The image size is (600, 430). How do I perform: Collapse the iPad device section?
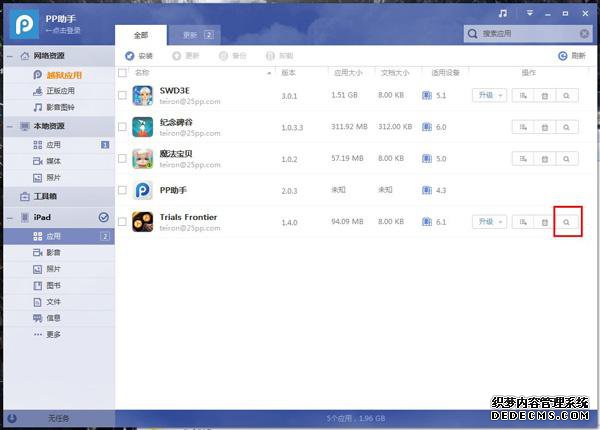10,218
